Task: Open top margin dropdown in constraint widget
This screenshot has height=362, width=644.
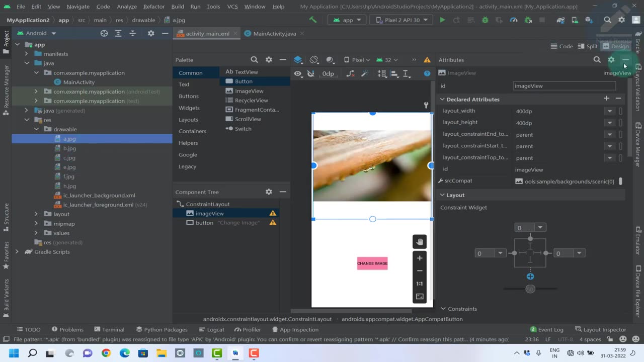Action: 540,228
